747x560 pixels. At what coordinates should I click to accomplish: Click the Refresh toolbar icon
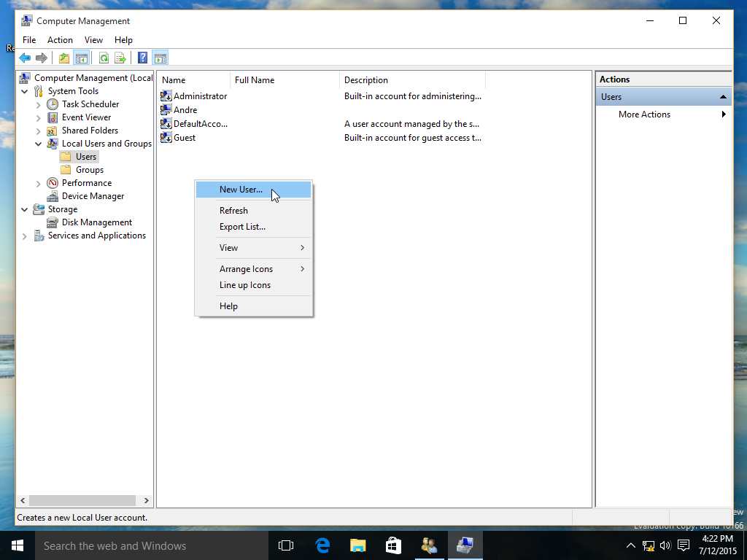[104, 58]
